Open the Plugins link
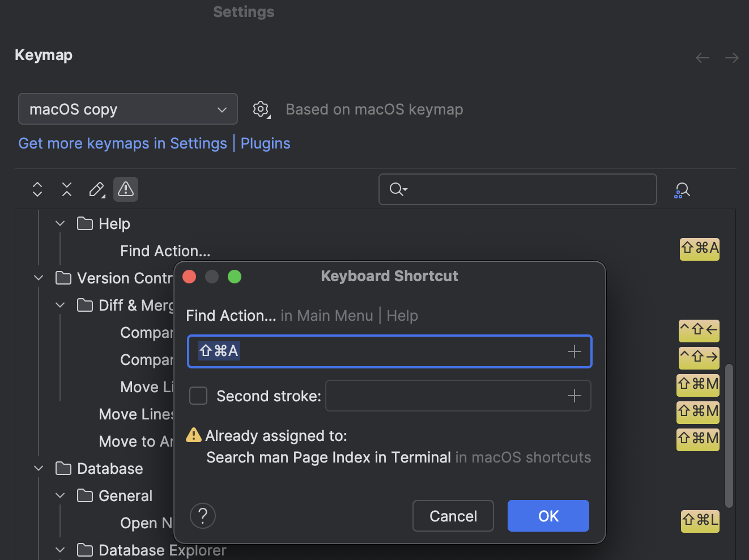The image size is (749, 560). click(265, 143)
